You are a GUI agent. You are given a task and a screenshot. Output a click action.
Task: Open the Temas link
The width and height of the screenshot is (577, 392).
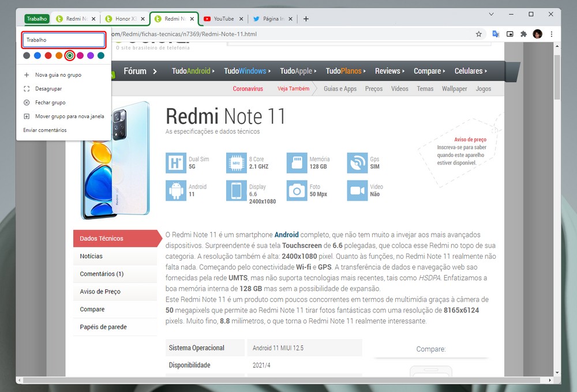click(x=425, y=89)
